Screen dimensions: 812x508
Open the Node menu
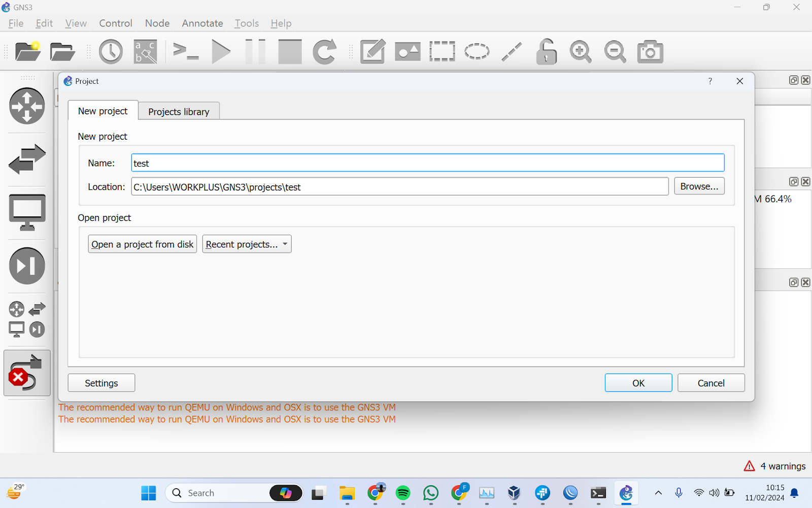(157, 23)
